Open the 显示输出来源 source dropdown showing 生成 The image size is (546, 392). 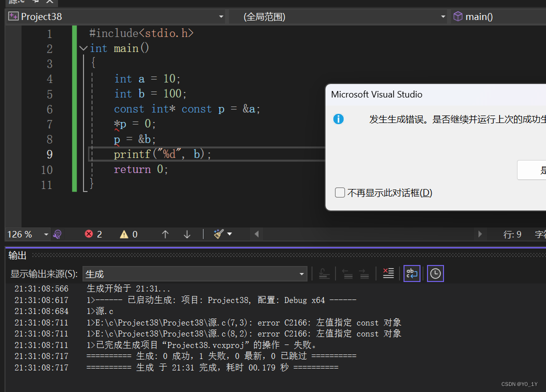tap(301, 273)
